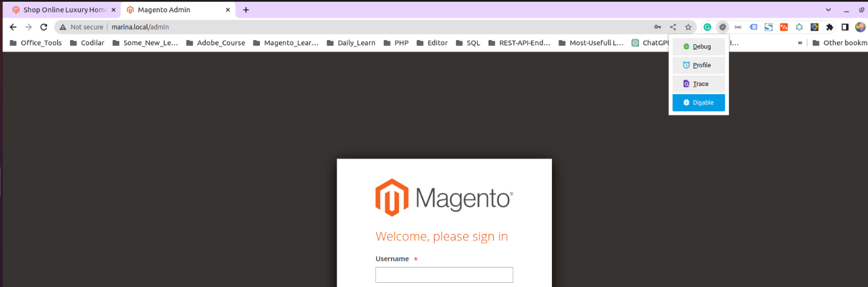Toggle the browser side panel icon
The height and width of the screenshot is (287, 868).
coord(845,27)
